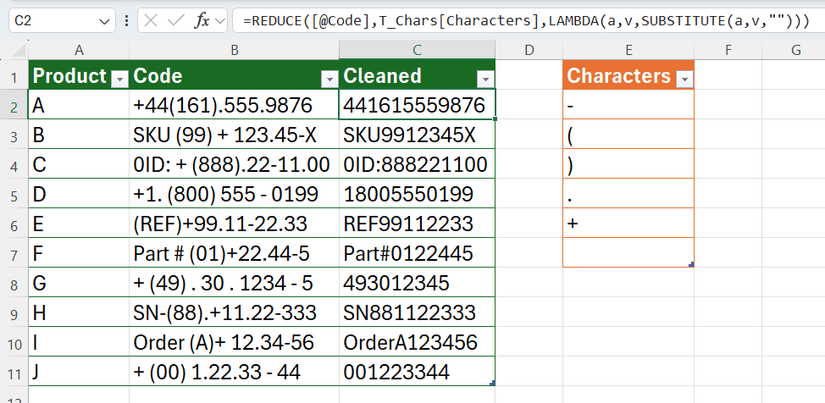Confirm the formula with the checkmark icon
This screenshot has width=825, height=403.
175,21
